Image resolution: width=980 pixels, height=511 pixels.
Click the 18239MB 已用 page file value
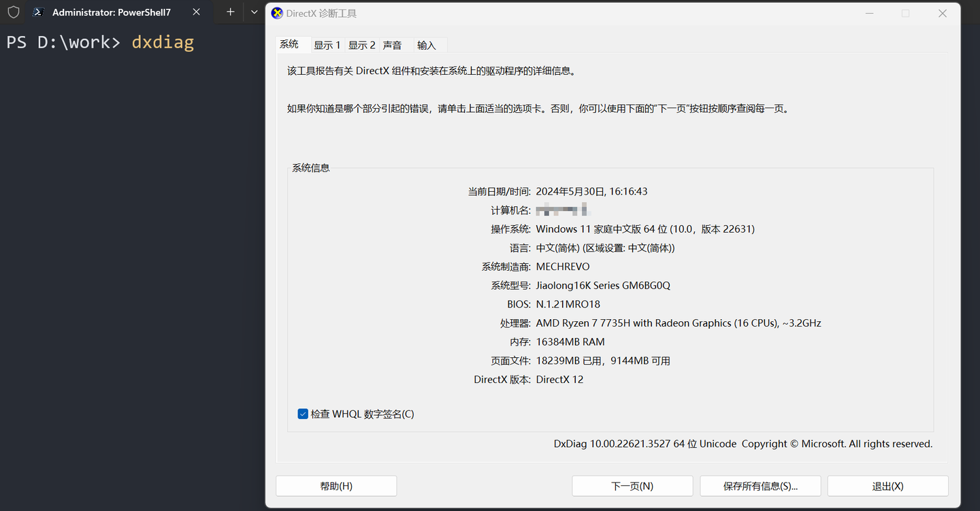(x=603, y=361)
